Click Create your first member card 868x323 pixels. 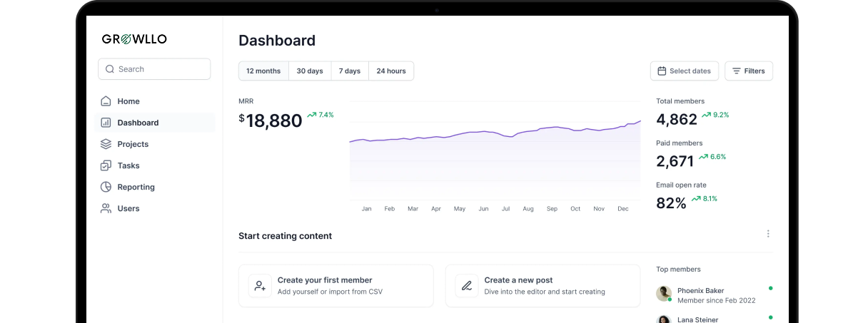(335, 286)
